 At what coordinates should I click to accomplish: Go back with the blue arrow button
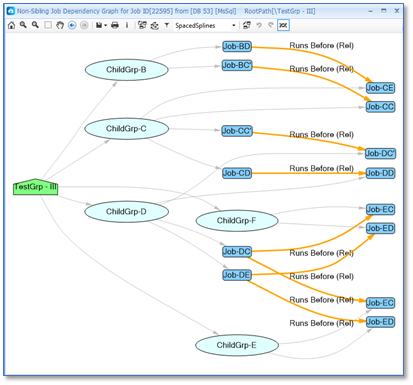coord(72,25)
